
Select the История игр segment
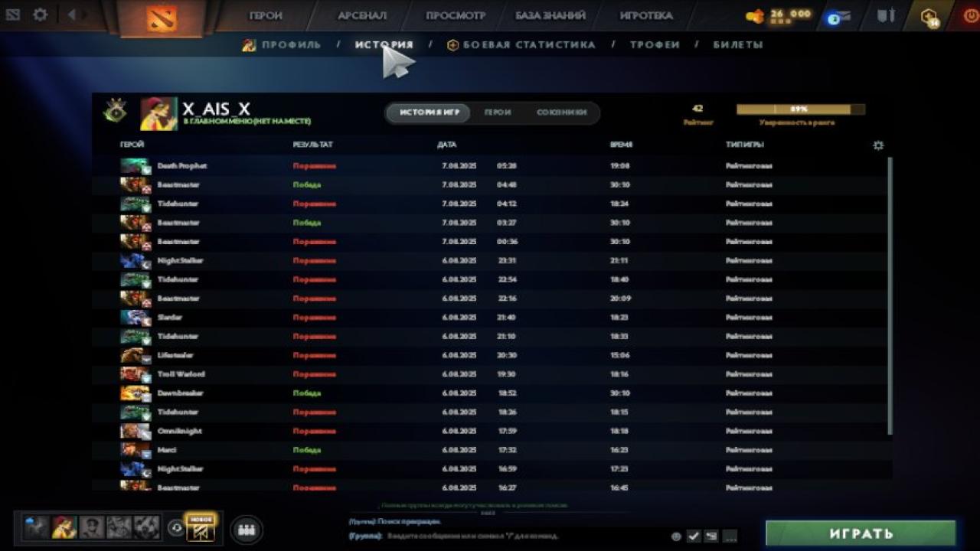coord(429,112)
